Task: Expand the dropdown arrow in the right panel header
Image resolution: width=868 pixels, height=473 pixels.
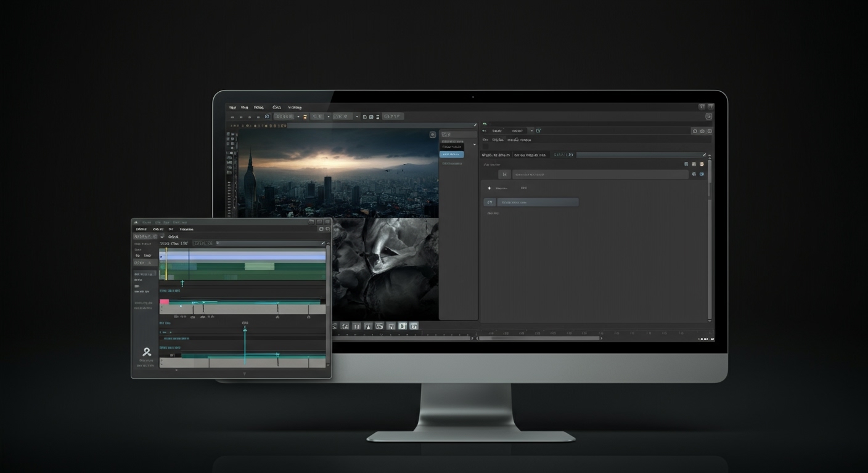Action: (531, 131)
